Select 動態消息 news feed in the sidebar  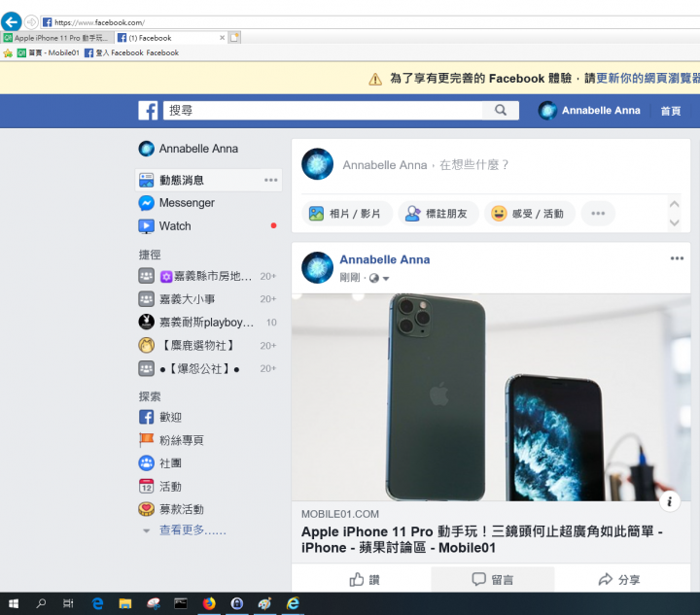pos(208,180)
